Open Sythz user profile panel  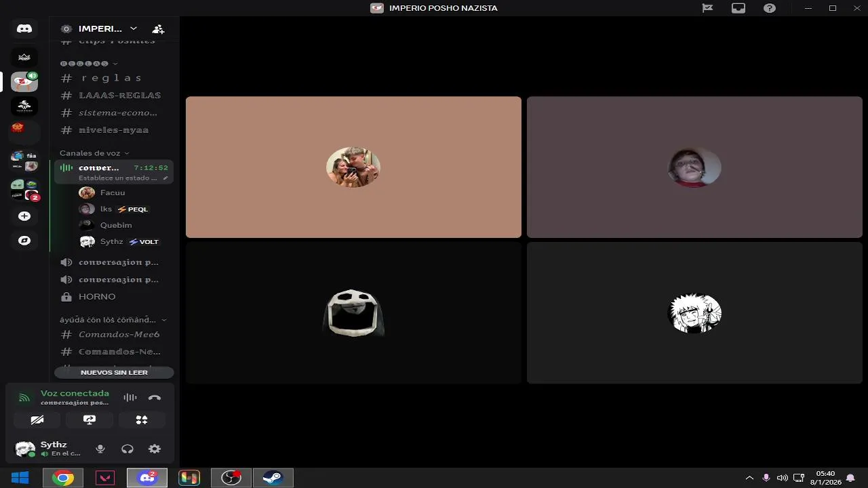pyautogui.click(x=47, y=449)
